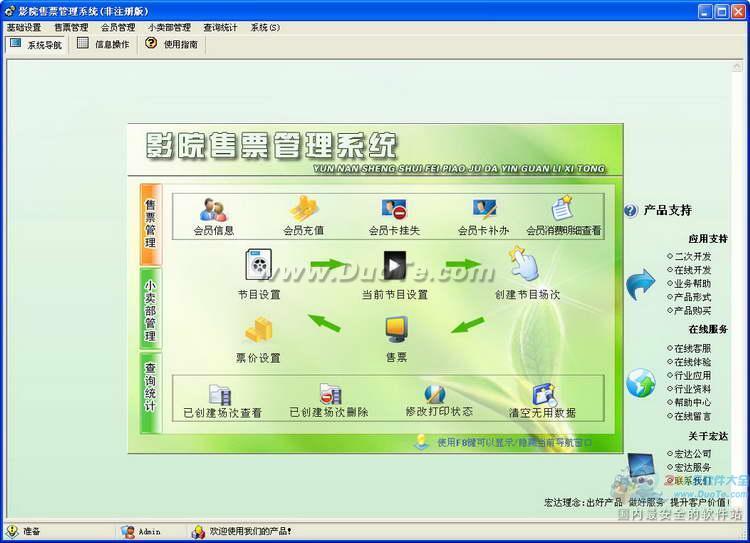Switch to the 信息操作 toolbar tab
The height and width of the screenshot is (543, 750).
click(104, 44)
